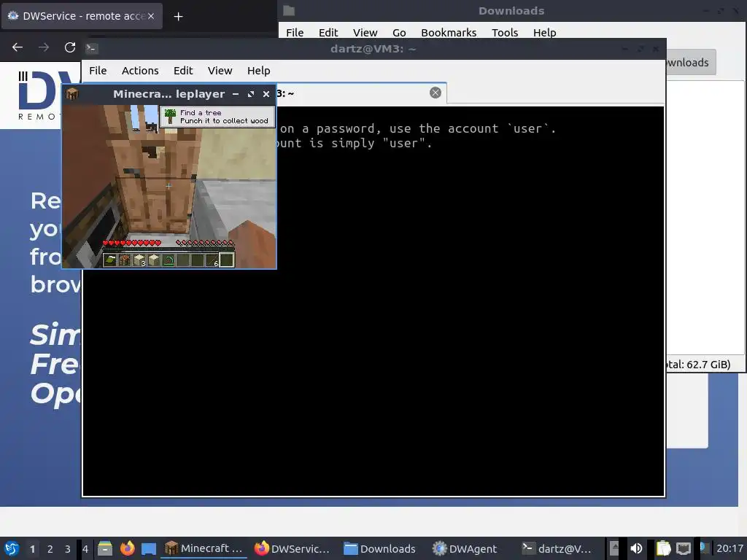
Task: Select the sticks stack of 6 hotbar slot
Action: point(212,260)
